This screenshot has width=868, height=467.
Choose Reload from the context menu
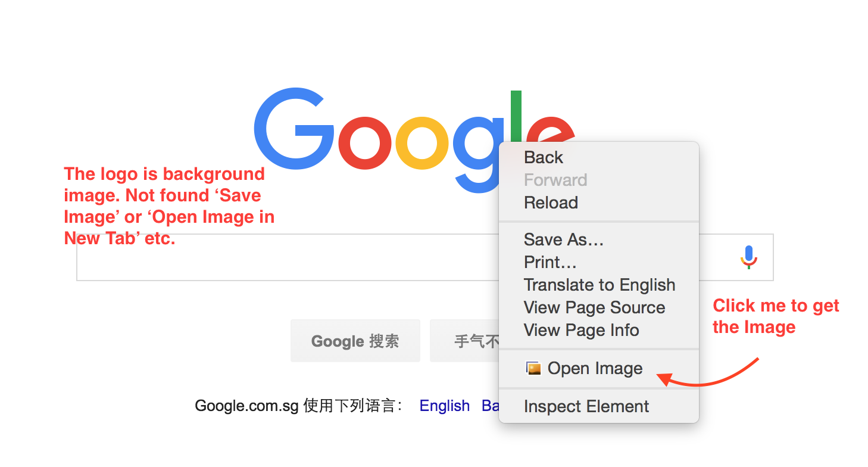tap(598, 203)
